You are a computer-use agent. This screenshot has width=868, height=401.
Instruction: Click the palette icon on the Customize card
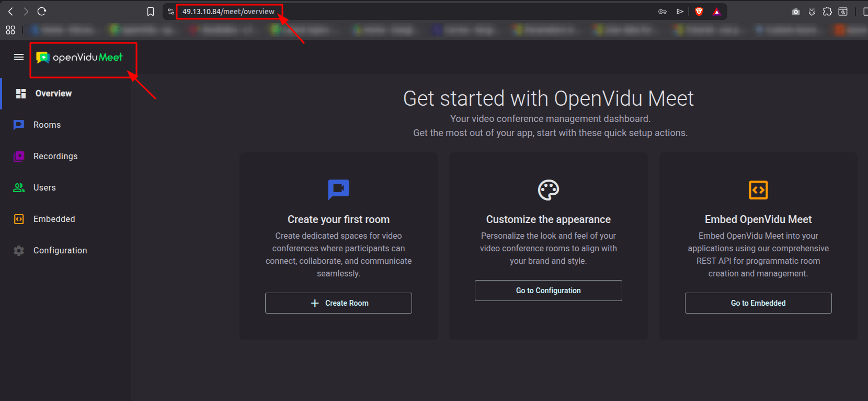[549, 190]
